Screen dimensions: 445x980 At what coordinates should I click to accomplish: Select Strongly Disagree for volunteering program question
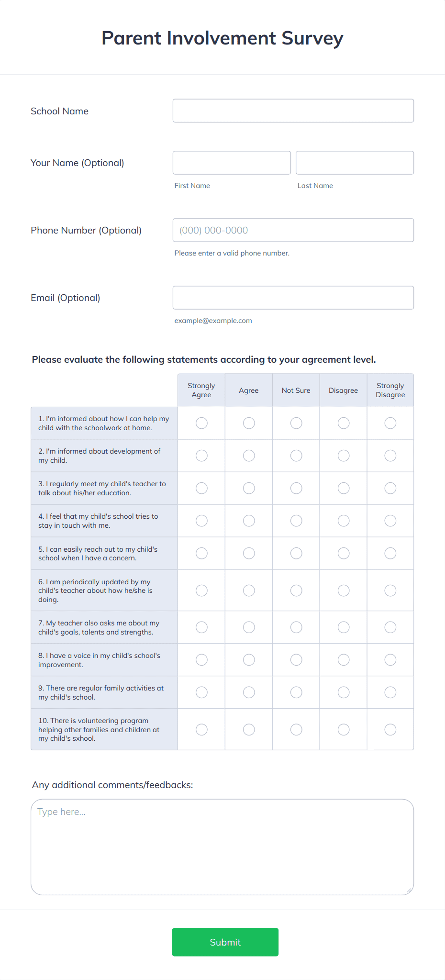(x=390, y=729)
